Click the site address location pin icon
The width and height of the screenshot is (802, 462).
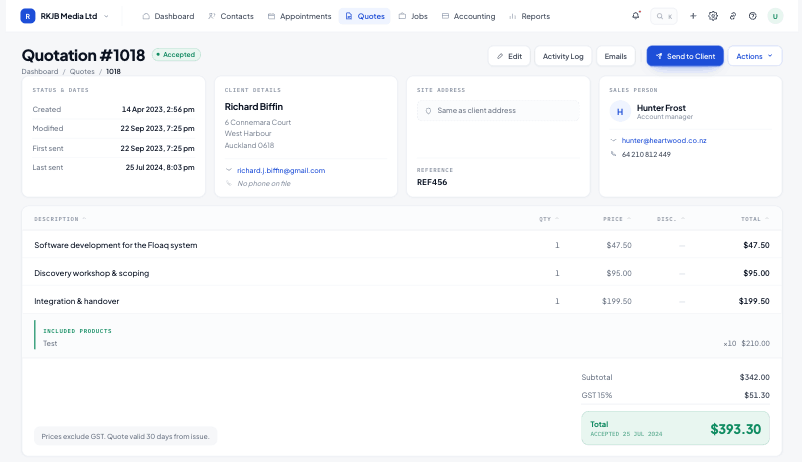coord(429,111)
